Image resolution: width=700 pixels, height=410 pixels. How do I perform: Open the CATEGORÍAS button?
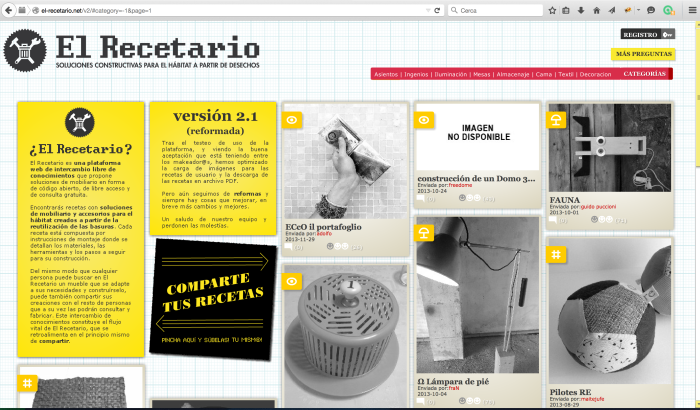pos(645,74)
